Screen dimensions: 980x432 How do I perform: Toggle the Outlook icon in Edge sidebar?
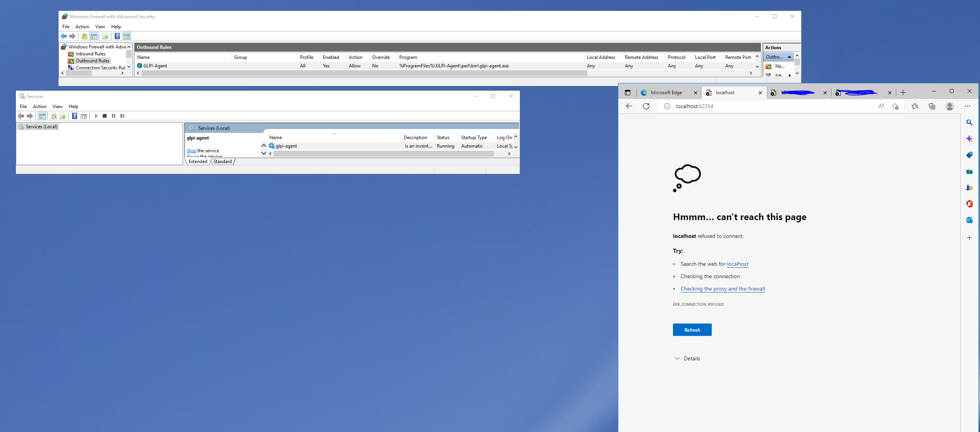click(970, 220)
